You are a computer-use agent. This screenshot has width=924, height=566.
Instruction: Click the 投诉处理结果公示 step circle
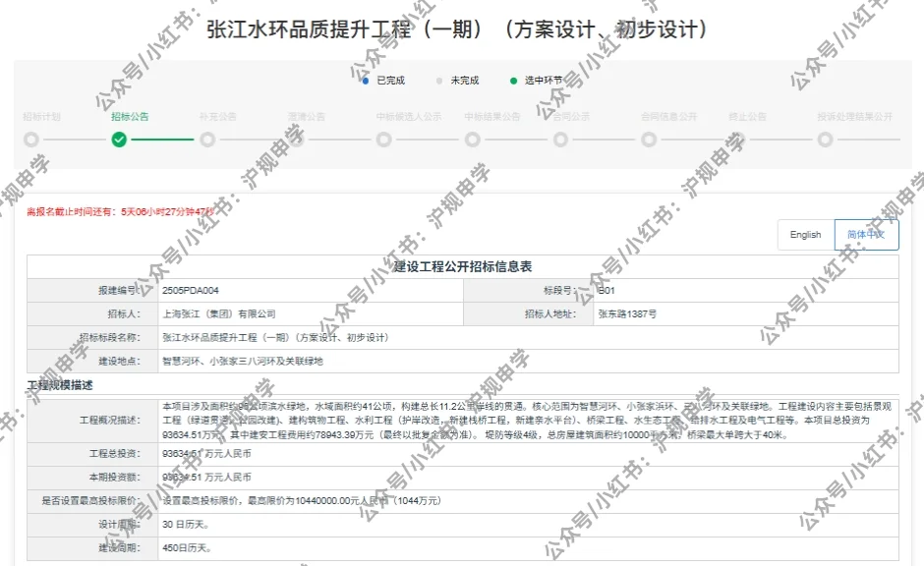[x=824, y=140]
